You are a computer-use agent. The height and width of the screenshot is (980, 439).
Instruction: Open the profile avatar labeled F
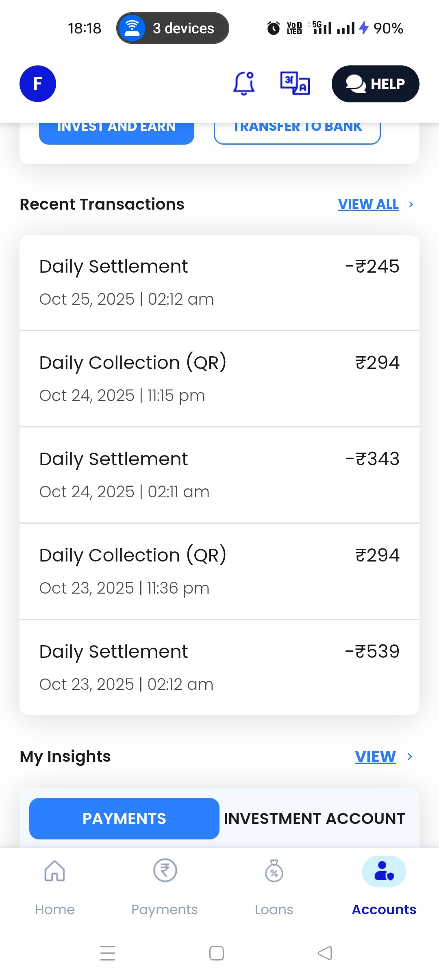pyautogui.click(x=38, y=84)
